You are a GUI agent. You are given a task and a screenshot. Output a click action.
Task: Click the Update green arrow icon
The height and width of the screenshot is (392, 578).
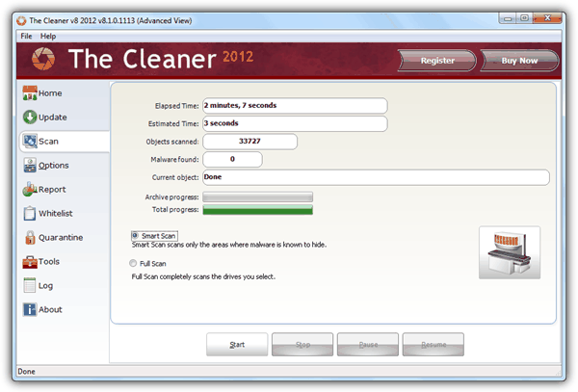pyautogui.click(x=30, y=118)
